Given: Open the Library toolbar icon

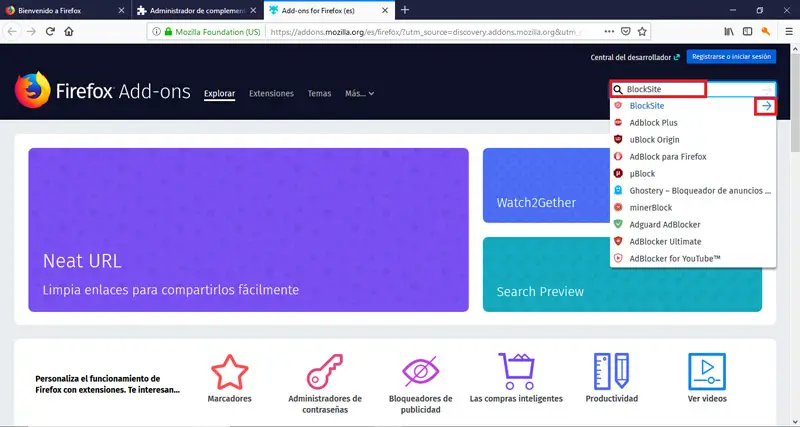Looking at the screenshot, I should pos(729,32).
